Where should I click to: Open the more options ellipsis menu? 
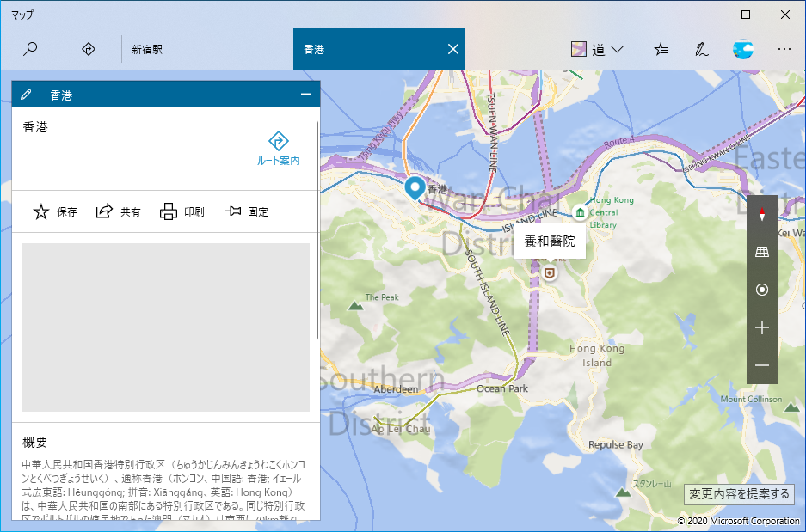(x=784, y=49)
